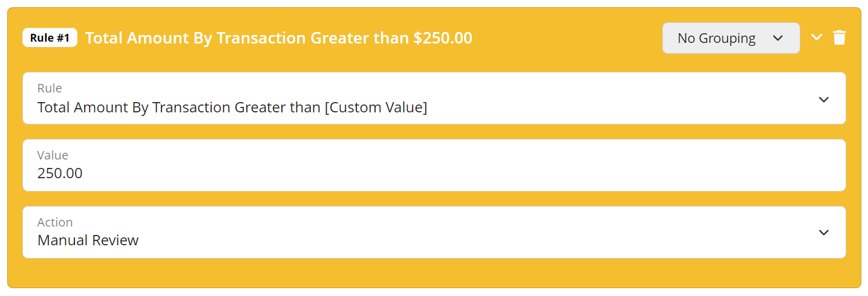
Task: Click the chevron inside the No Grouping selector
Action: pos(778,38)
